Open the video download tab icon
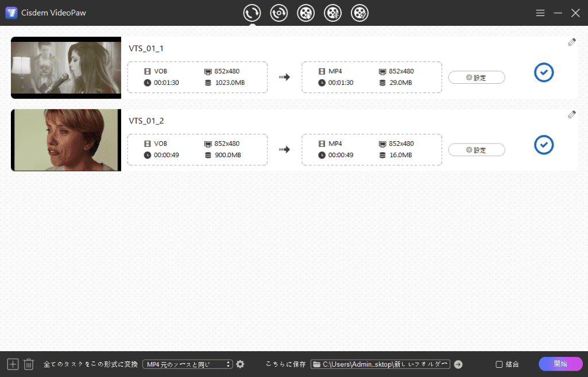The image size is (588, 377). [306, 13]
